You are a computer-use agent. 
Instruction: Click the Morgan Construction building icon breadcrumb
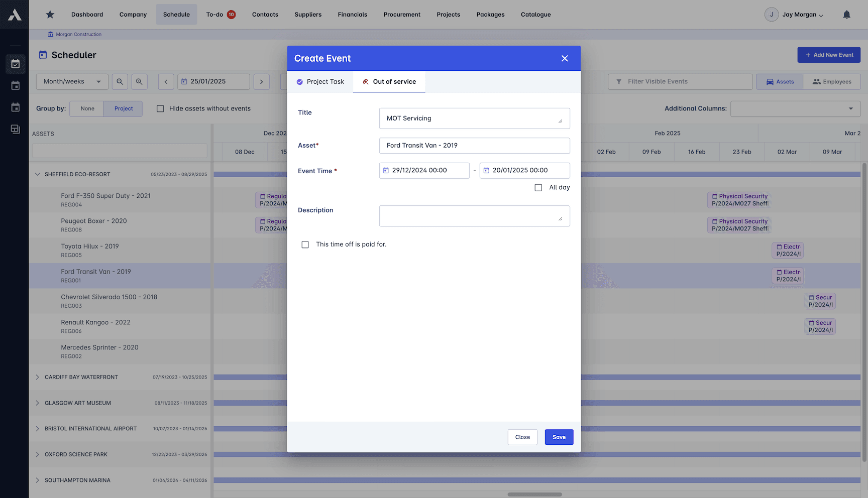coord(50,34)
